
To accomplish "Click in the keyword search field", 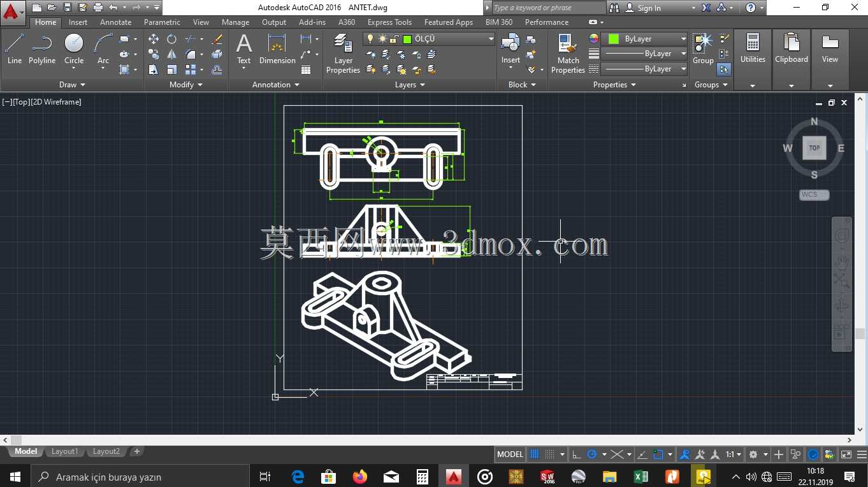I will (x=549, y=8).
